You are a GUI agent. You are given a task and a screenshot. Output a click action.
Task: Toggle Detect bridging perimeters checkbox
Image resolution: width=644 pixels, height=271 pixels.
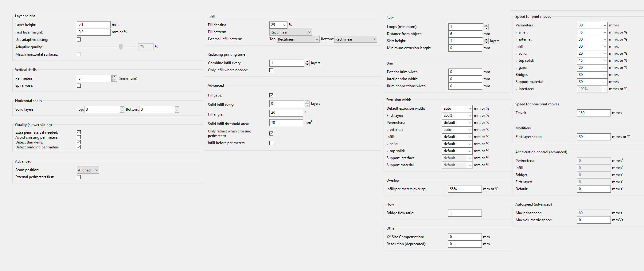[79, 147]
